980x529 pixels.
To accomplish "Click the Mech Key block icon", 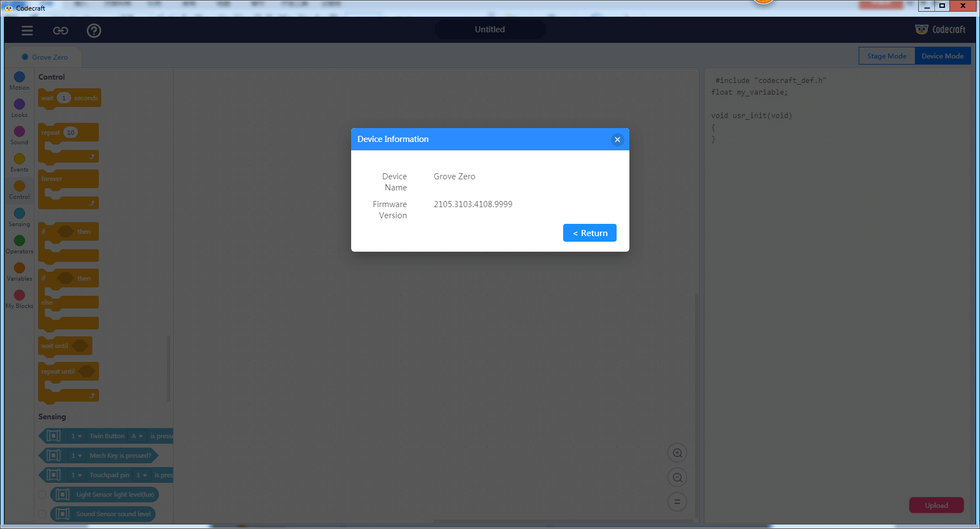I will (54, 455).
